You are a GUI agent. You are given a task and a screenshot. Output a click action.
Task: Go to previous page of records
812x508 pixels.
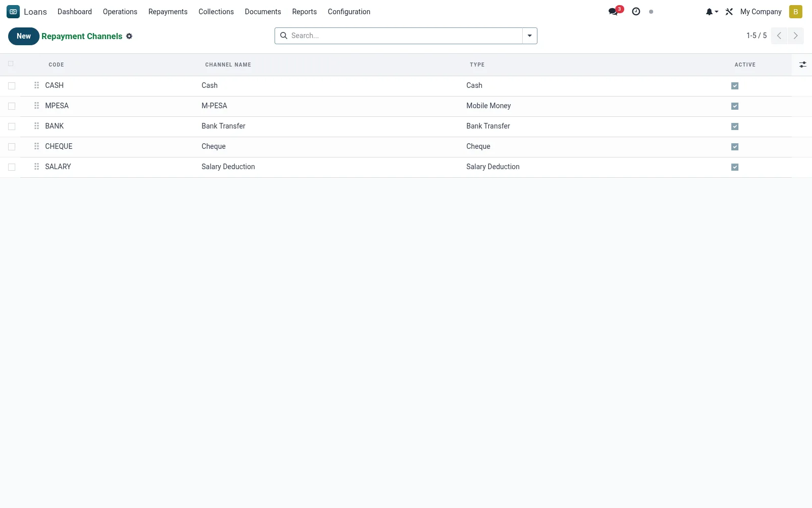click(779, 36)
